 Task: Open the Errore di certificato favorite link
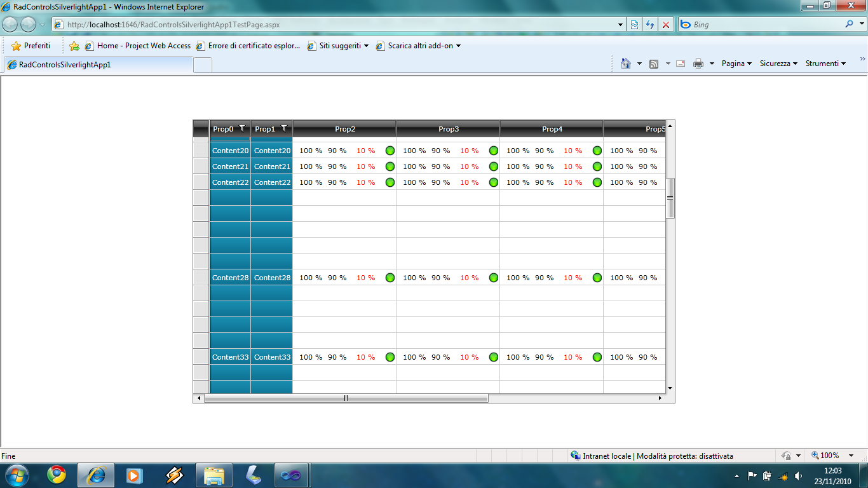tap(248, 46)
